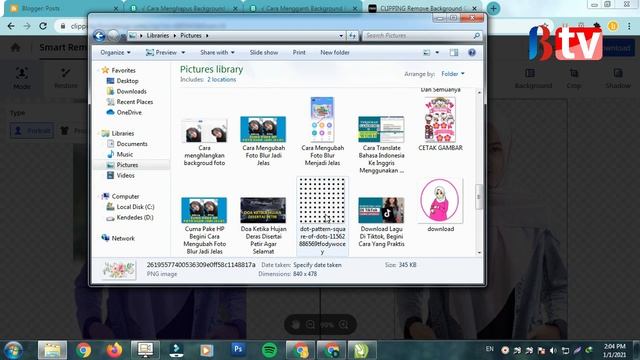Viewport: 640px width, 360px height.
Task: Click the volume icon in system tray
Action: [553, 351]
